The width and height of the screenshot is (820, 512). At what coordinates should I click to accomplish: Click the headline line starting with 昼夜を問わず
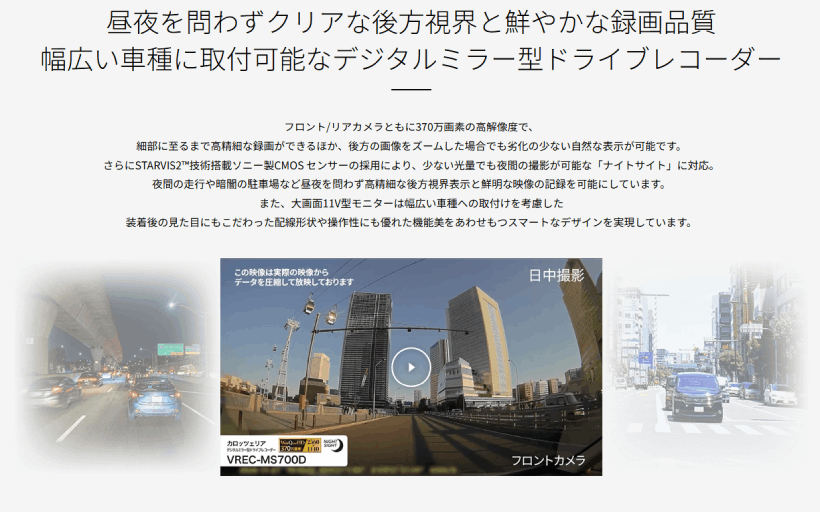coord(410,22)
